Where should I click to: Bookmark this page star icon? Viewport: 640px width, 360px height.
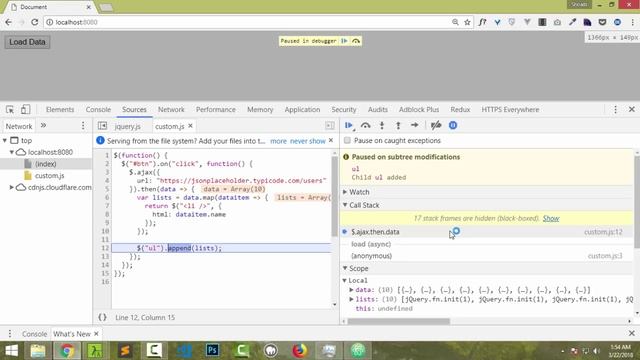468,22
